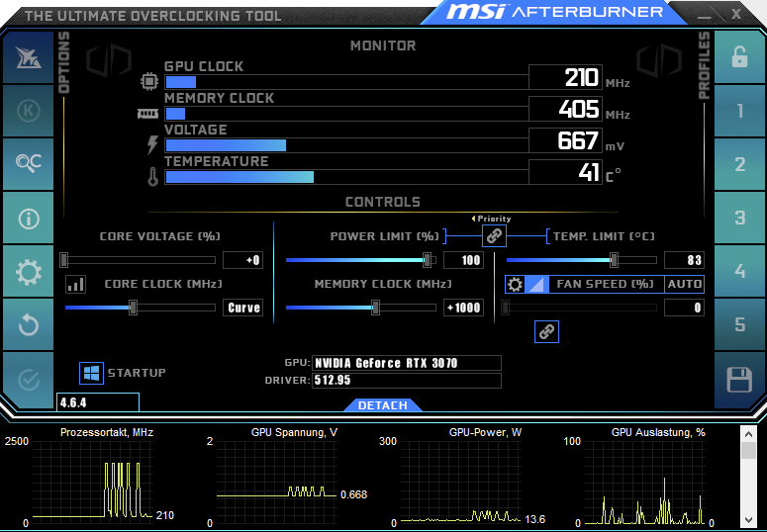This screenshot has width=767, height=532.
Task: Click the reset circular-arrow icon
Action: [29, 324]
